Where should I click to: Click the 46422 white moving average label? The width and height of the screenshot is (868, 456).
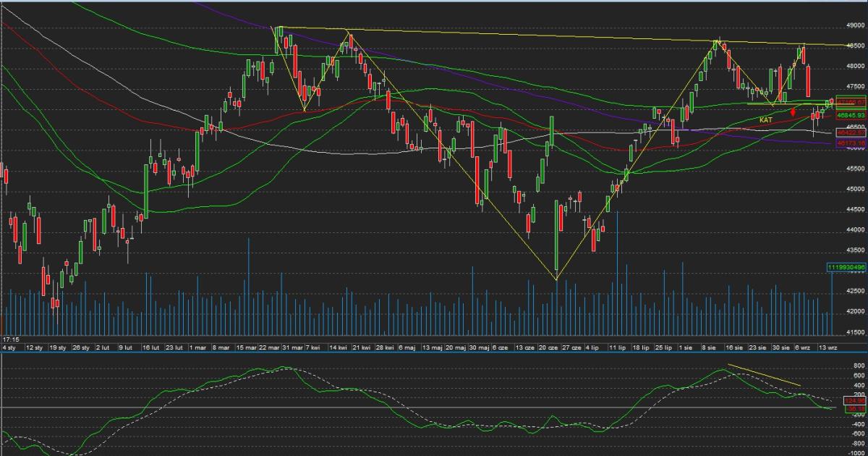click(x=851, y=133)
